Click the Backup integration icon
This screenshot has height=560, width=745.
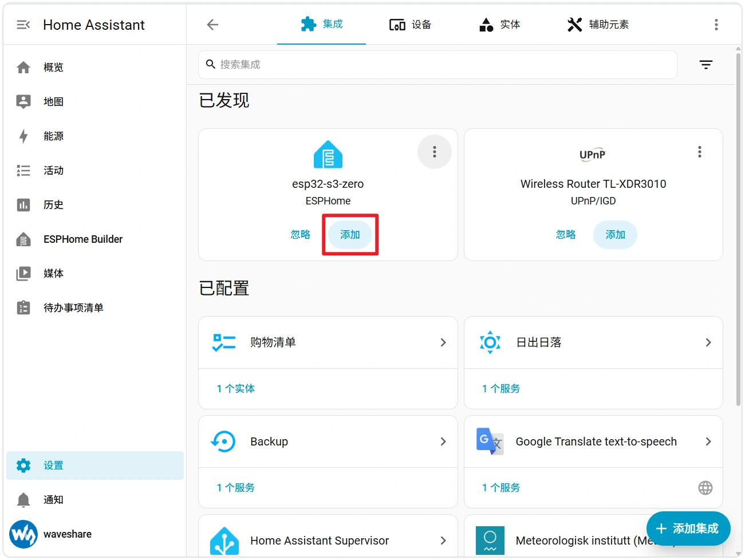click(223, 441)
